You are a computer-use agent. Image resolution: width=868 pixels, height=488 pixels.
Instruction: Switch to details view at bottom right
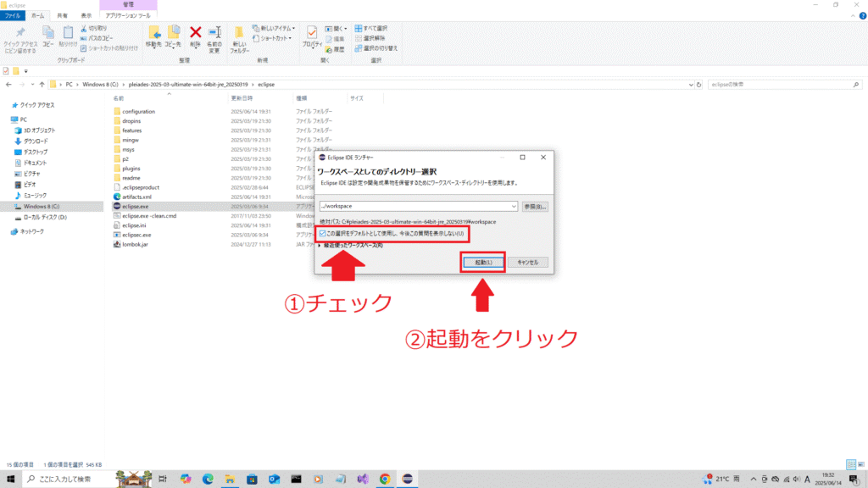coord(851,465)
